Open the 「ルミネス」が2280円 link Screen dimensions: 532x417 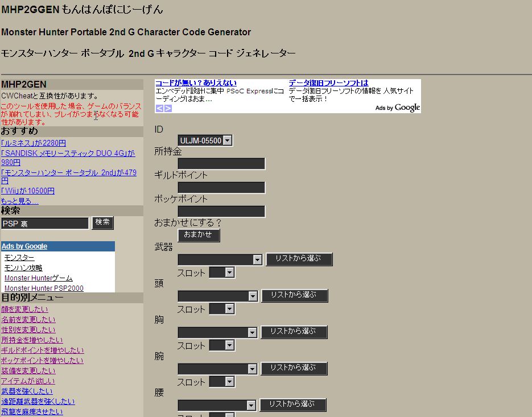[34, 143]
